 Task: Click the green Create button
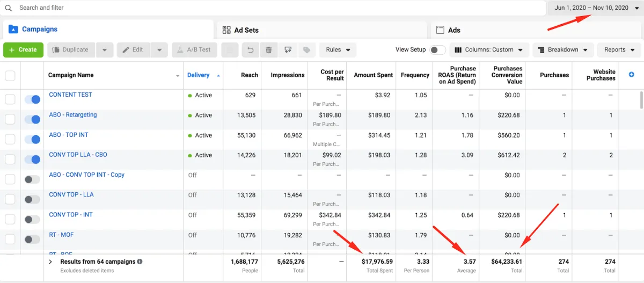tap(23, 50)
